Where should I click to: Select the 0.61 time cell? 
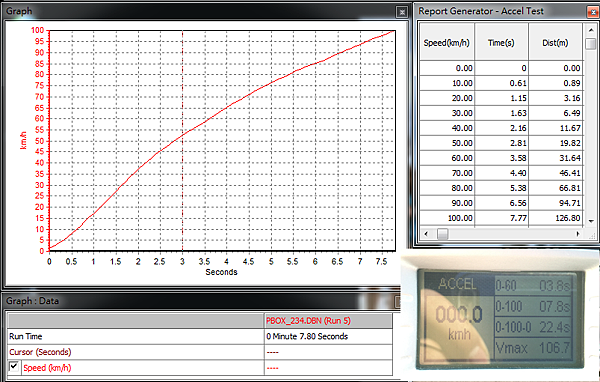click(x=501, y=83)
